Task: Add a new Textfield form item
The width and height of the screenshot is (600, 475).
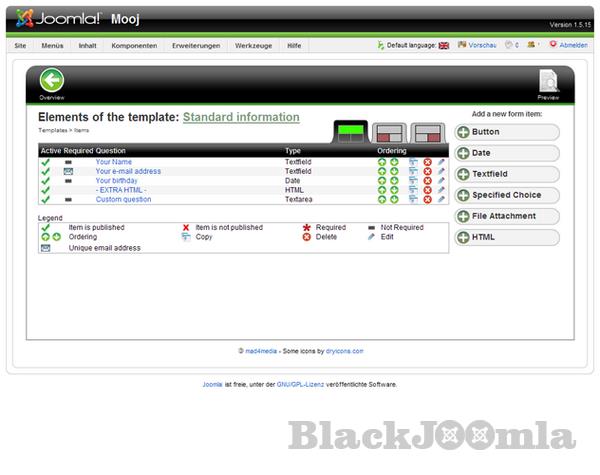Action: [507, 174]
